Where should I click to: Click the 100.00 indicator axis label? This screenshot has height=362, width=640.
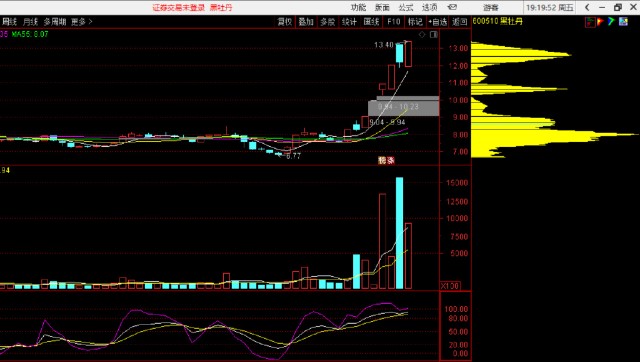(x=456, y=309)
